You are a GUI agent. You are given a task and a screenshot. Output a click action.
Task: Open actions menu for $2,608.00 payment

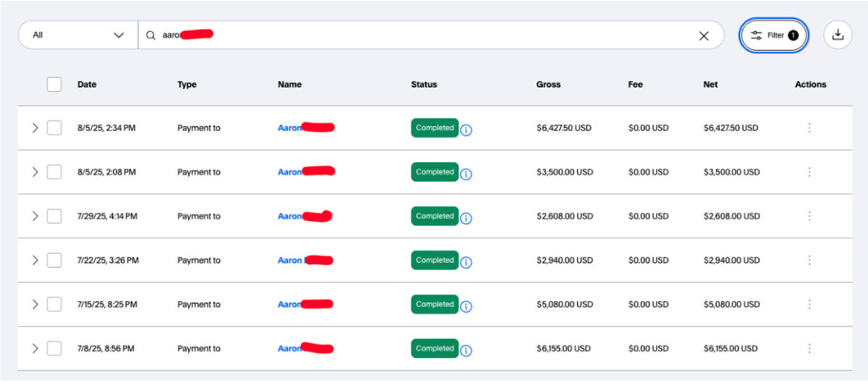click(x=809, y=216)
